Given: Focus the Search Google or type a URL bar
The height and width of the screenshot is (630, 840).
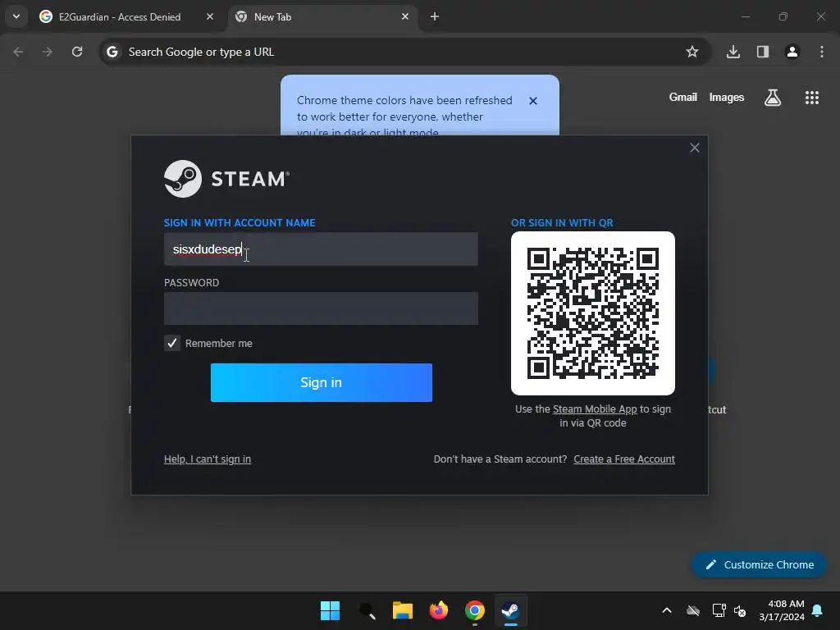Looking at the screenshot, I should click(x=404, y=52).
